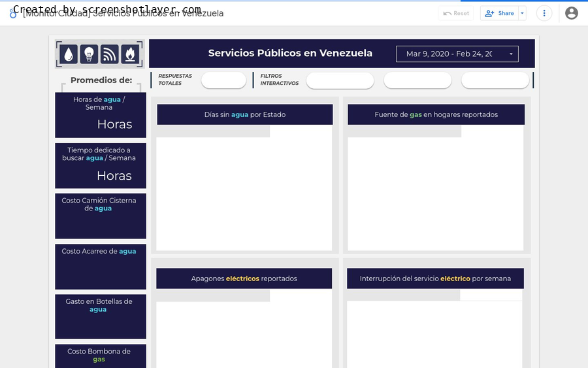Click the report title in the top bar
This screenshot has width=588, height=368.
123,14
